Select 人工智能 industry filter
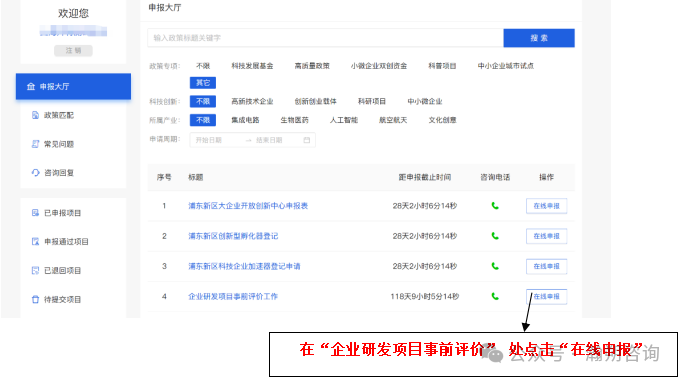This screenshot has width=681, height=380. tap(344, 120)
